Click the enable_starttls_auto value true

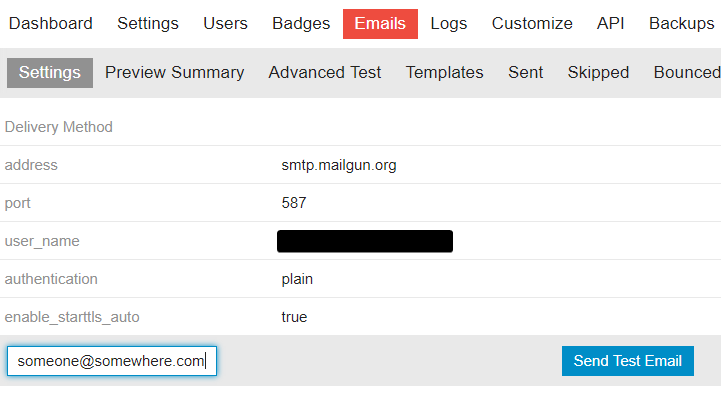(x=294, y=317)
